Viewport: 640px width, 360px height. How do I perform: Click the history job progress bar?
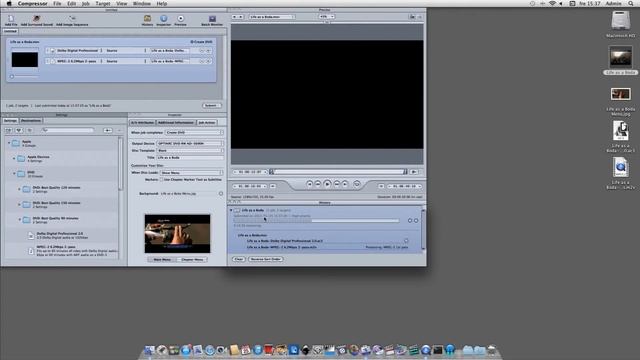(316, 221)
